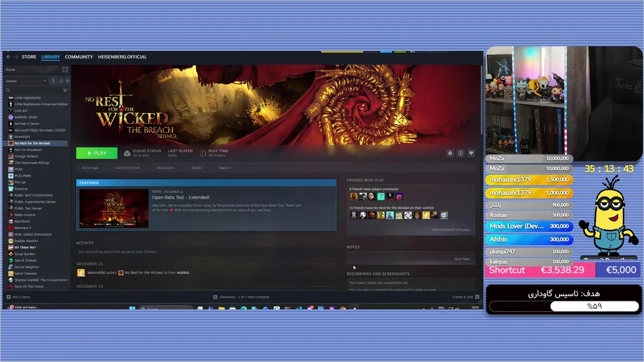Click the wishlist link in activity
This screenshot has width=644, height=362.
pyautogui.click(x=183, y=273)
